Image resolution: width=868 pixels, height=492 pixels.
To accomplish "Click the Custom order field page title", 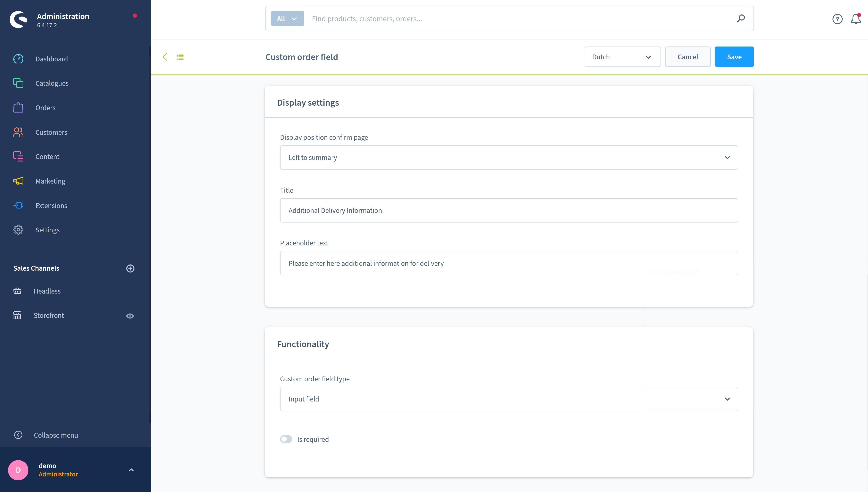I will tap(301, 57).
